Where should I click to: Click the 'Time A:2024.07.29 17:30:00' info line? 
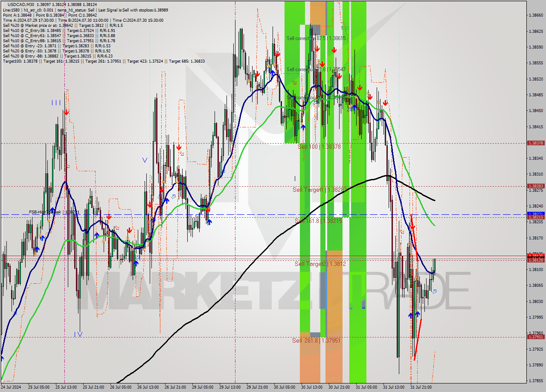[83, 20]
